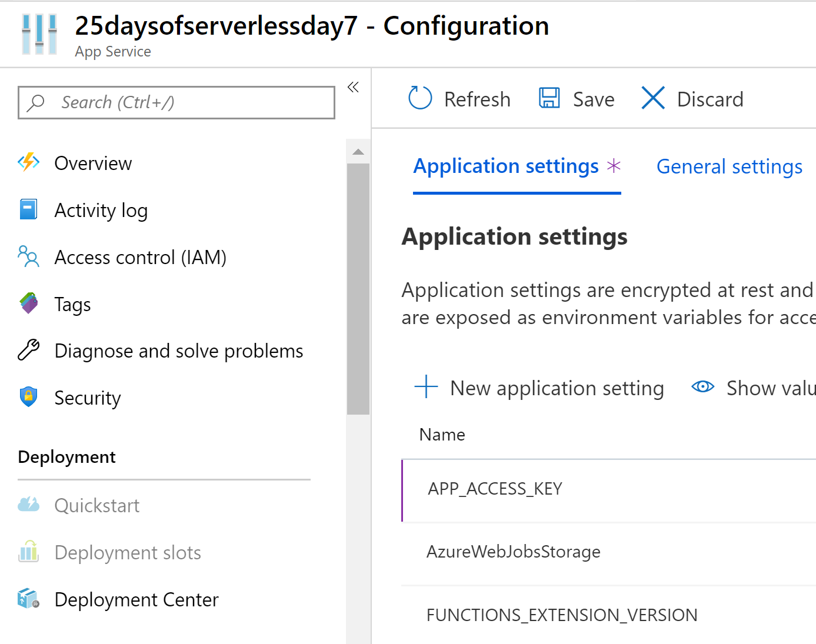Open Diagnose and solve problems
This screenshot has width=816, height=644.
178,351
